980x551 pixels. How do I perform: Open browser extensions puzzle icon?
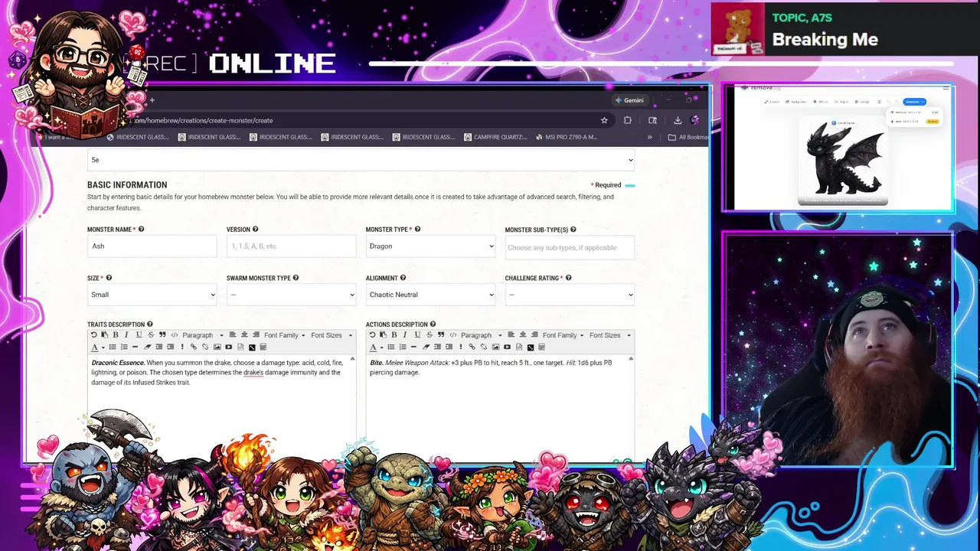(628, 120)
